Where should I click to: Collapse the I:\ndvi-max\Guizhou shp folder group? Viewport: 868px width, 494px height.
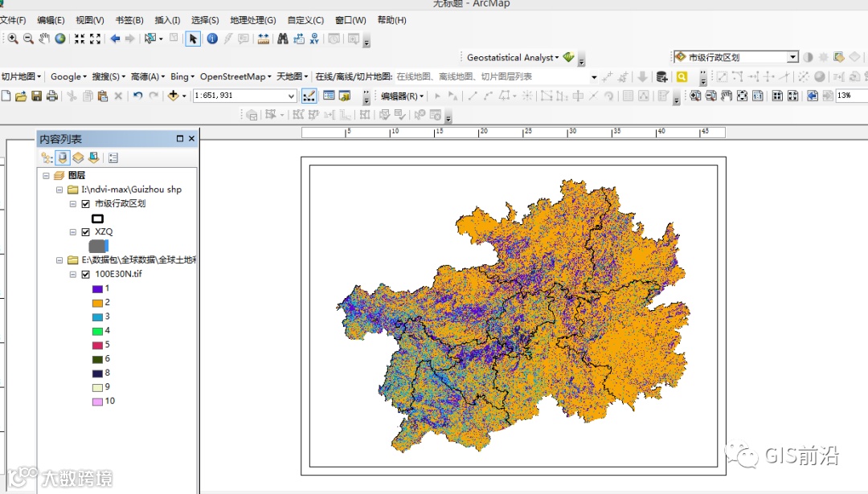coord(60,190)
